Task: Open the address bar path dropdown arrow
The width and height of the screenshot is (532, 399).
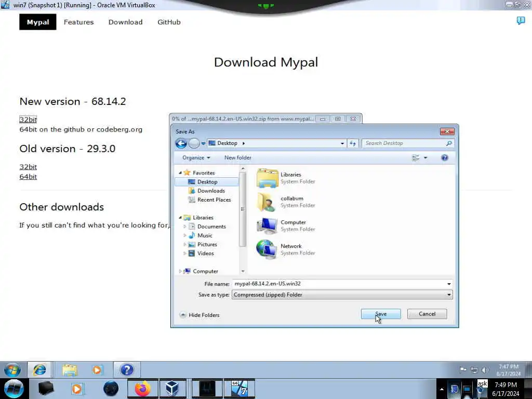Action: coord(342,143)
